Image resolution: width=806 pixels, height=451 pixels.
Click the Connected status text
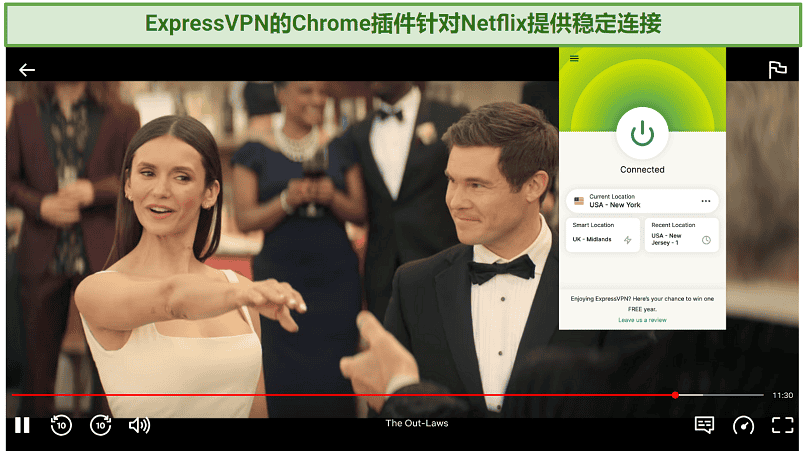click(x=642, y=170)
